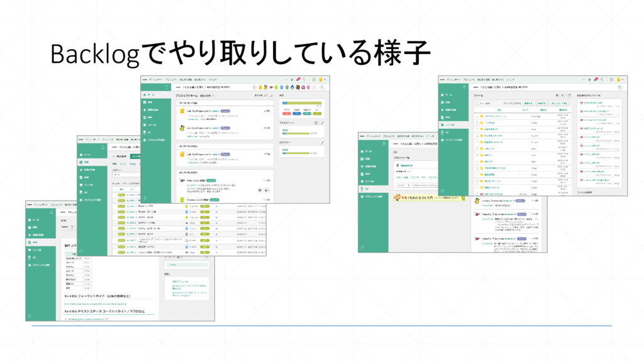This screenshot has height=362, width=644.
Task: Open Wiki icon in issue list window sidebar
Action: 81,177
